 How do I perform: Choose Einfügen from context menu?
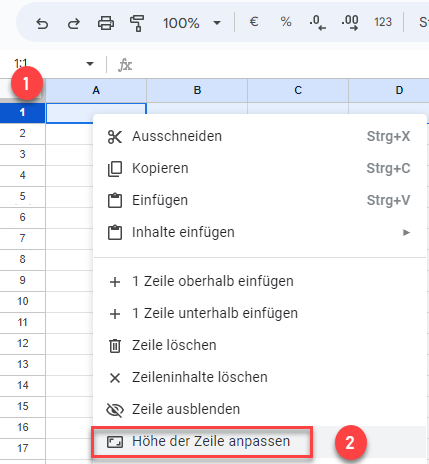[x=260, y=201]
